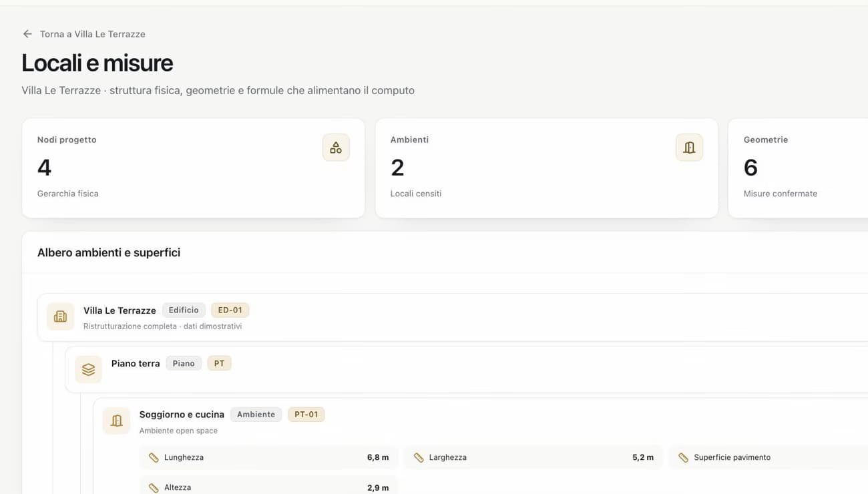Image resolution: width=868 pixels, height=494 pixels.
Task: Click the back arrow icon
Action: point(27,34)
